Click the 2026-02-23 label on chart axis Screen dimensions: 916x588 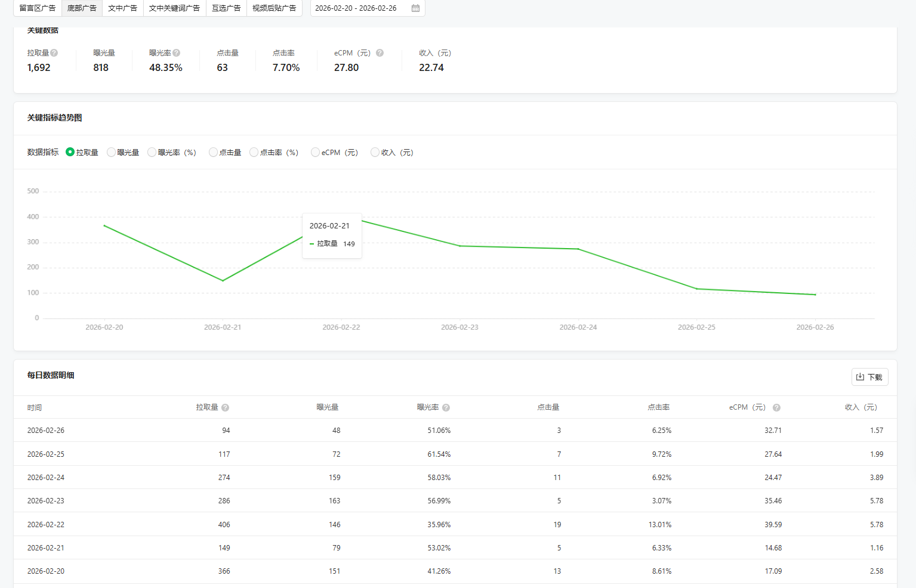[459, 327]
